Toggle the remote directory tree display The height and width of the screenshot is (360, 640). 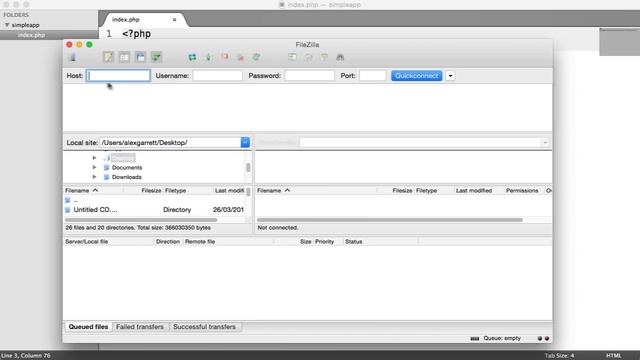point(140,57)
